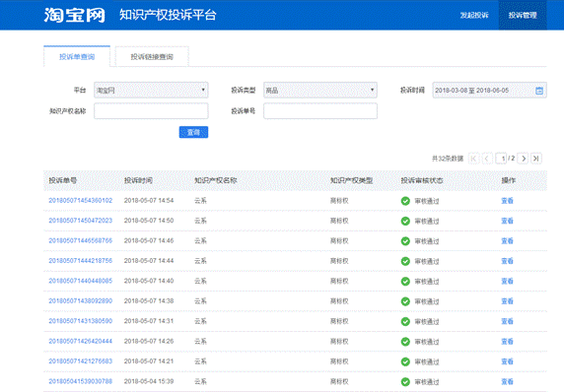Screen dimensions: 564x392
Task: Expand the 投诉类型 dropdown showing 商品
Action: 320,91
